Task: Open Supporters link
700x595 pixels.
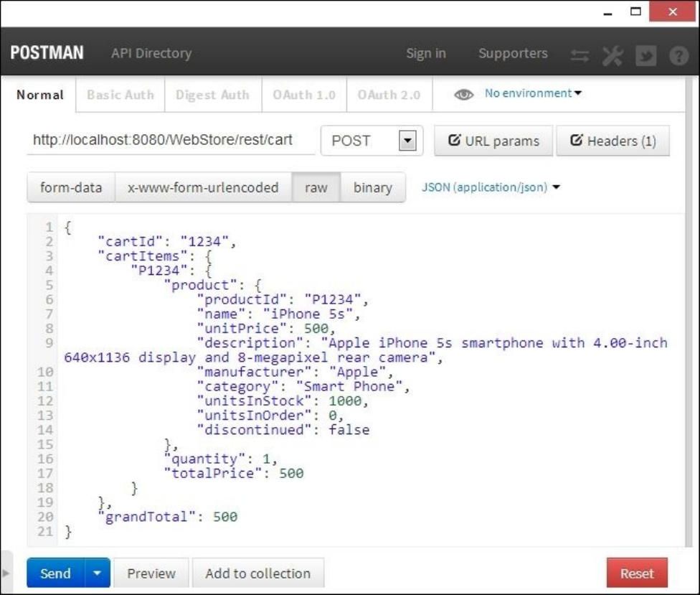Action: [513, 53]
